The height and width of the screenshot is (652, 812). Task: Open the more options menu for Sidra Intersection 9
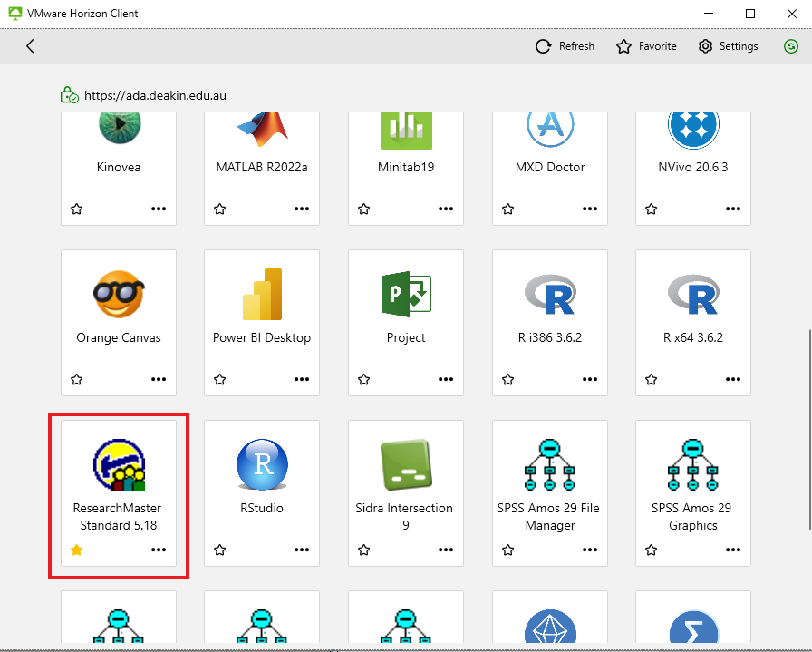pos(446,550)
